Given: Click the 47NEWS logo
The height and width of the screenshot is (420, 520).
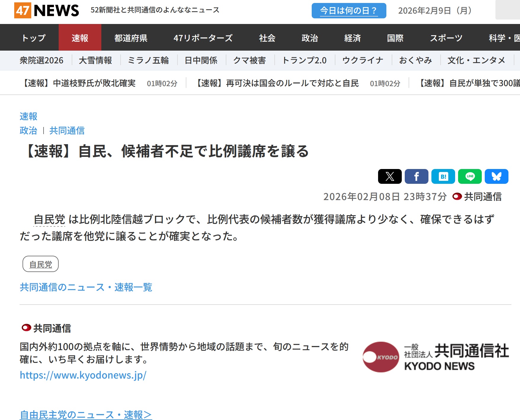Looking at the screenshot, I should [x=47, y=10].
